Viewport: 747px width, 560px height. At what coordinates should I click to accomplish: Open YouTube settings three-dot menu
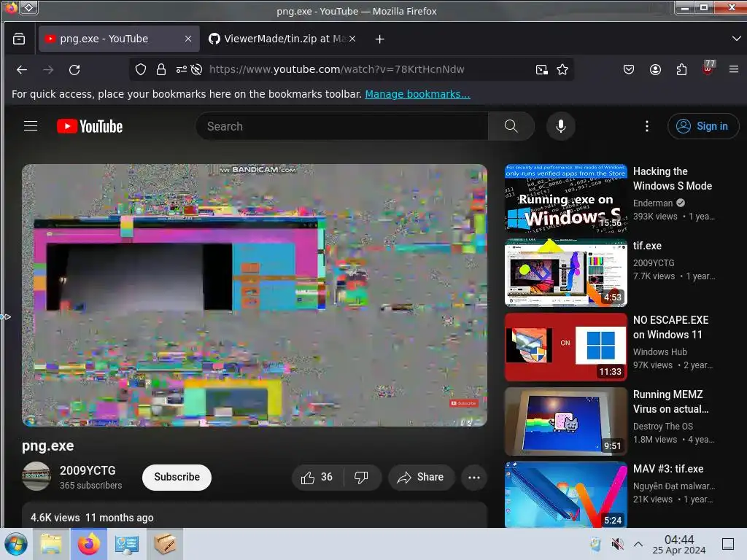coord(646,126)
